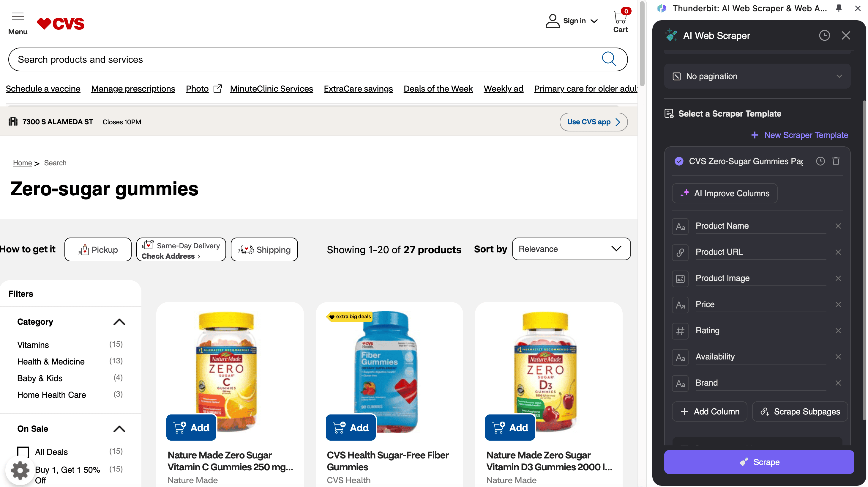Click New Scraper Template link
This screenshot has height=487, width=868.
(800, 135)
